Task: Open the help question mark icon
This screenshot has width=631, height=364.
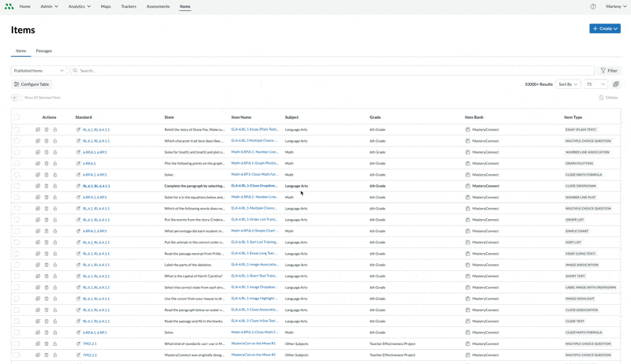Action: [x=593, y=6]
